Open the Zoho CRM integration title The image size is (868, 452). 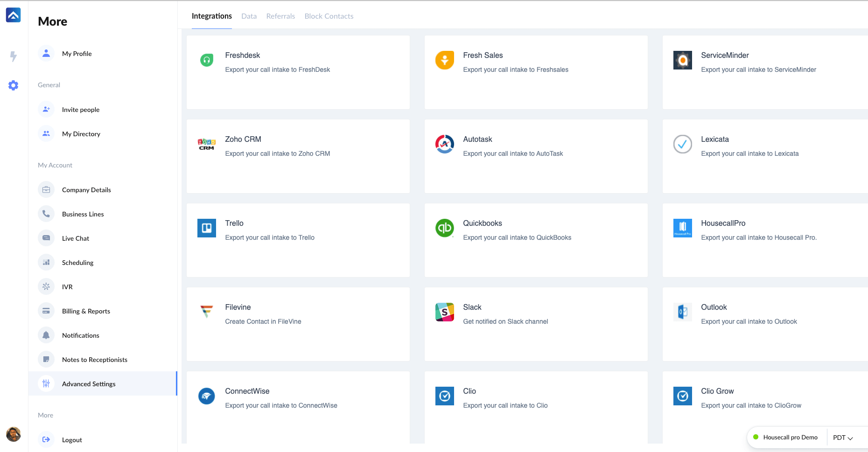point(243,139)
